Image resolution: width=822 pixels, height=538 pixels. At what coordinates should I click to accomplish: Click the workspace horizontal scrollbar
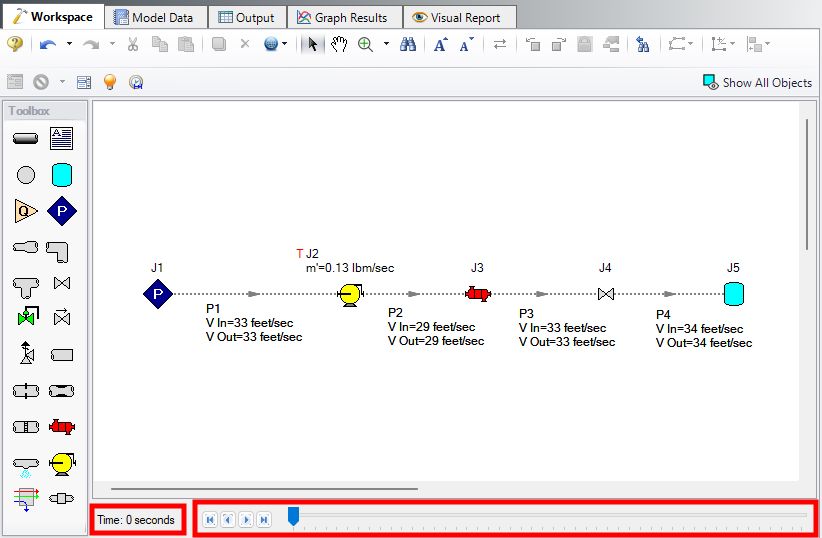pyautogui.click(x=264, y=489)
